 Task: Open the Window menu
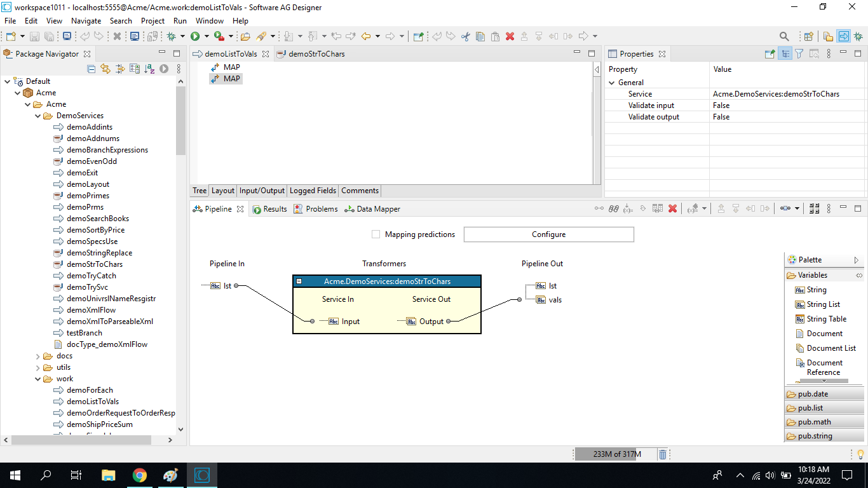[x=209, y=21]
